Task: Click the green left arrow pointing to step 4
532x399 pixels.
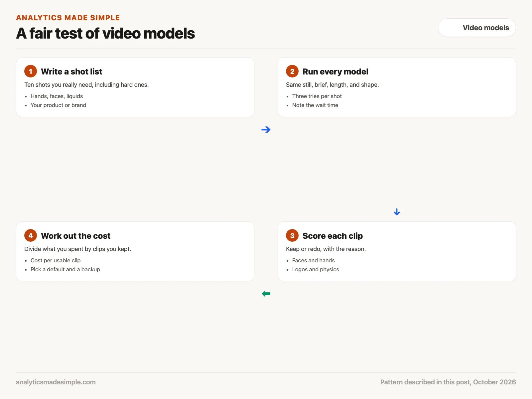Action: coord(266,294)
